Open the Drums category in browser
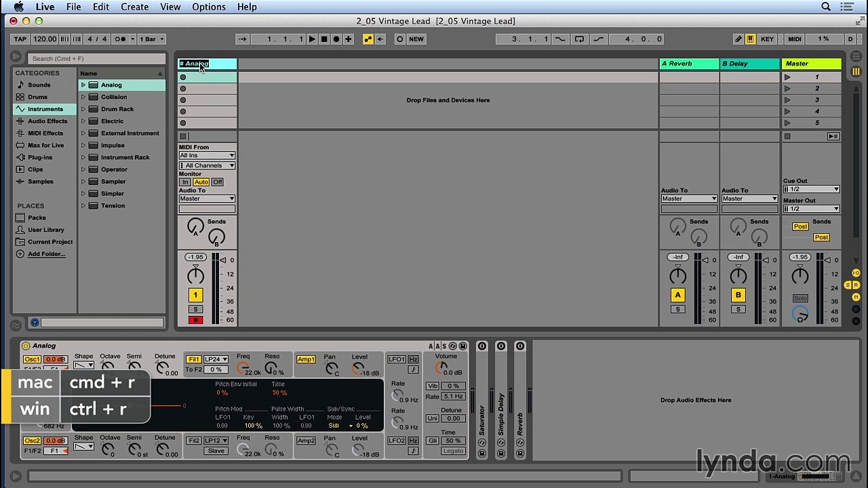868x488 pixels. (37, 97)
